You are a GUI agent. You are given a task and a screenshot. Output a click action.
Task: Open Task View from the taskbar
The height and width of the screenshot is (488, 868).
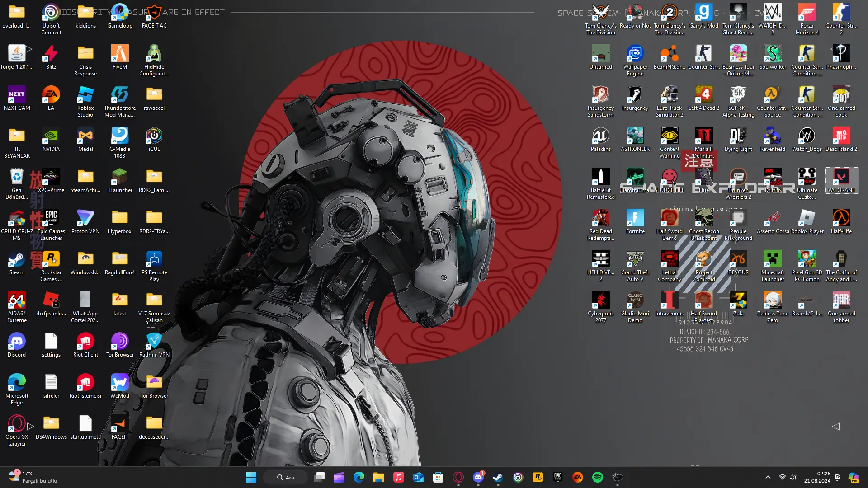[x=320, y=477]
